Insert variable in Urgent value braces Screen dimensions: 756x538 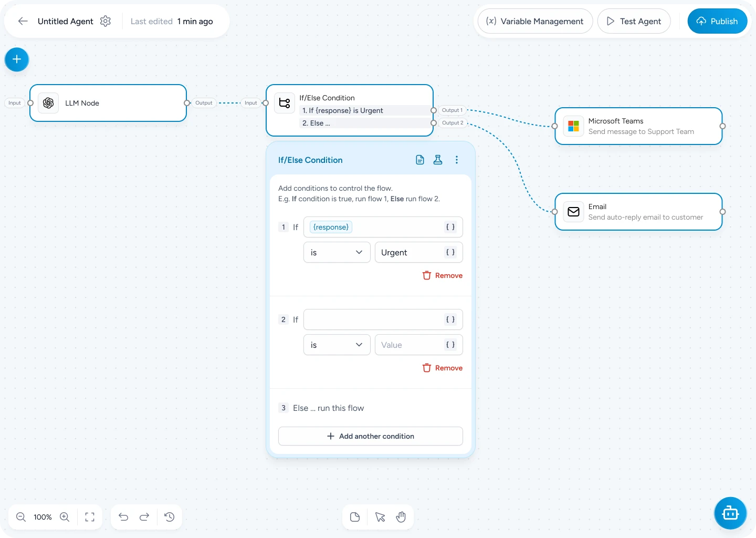(x=450, y=252)
